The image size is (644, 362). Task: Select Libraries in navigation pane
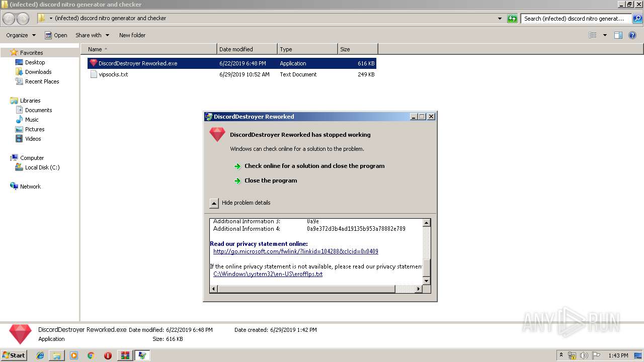click(30, 101)
